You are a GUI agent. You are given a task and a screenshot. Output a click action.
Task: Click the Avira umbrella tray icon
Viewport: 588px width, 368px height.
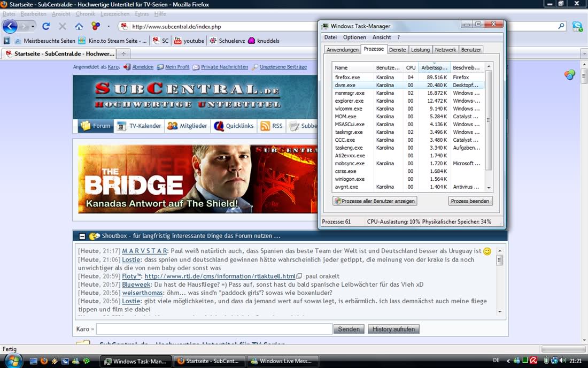coord(533,361)
